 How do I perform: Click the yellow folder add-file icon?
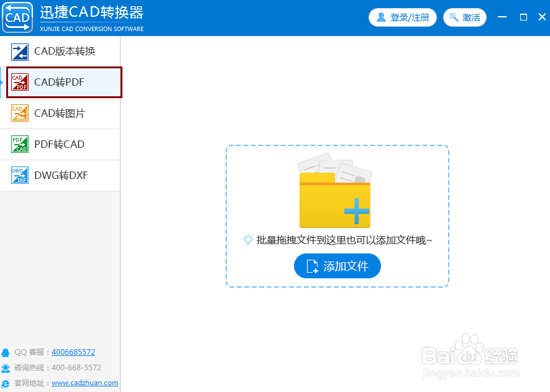point(335,191)
